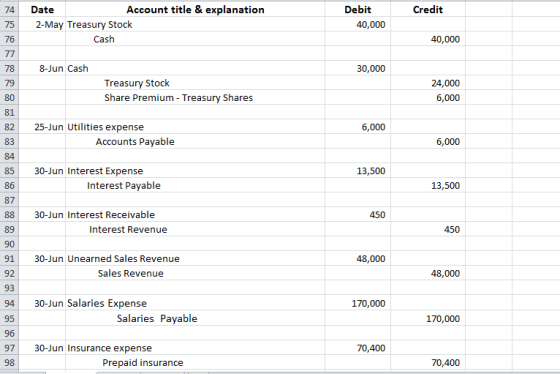Select the Accounts Payable cell
The width and height of the screenshot is (560, 374).
point(195,141)
